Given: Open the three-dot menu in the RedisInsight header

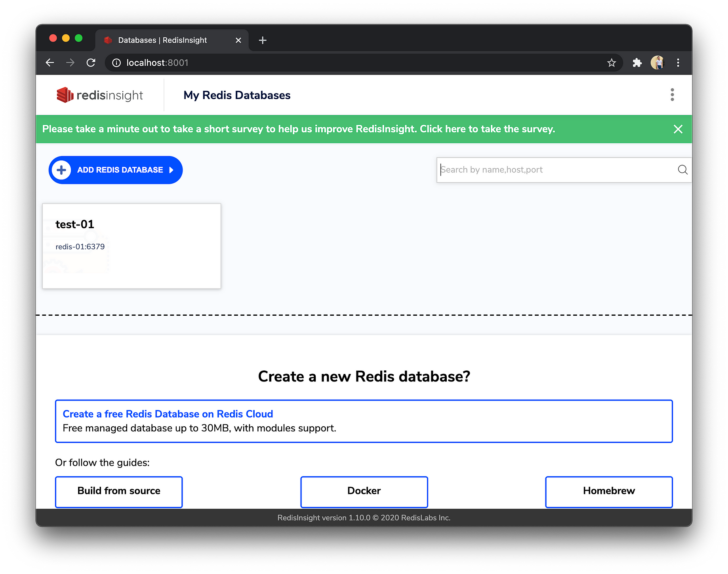Looking at the screenshot, I should click(672, 95).
